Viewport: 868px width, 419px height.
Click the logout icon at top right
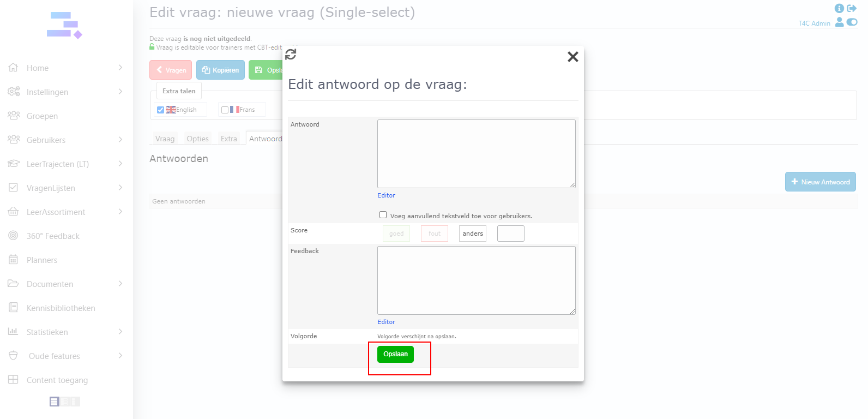coord(852,8)
